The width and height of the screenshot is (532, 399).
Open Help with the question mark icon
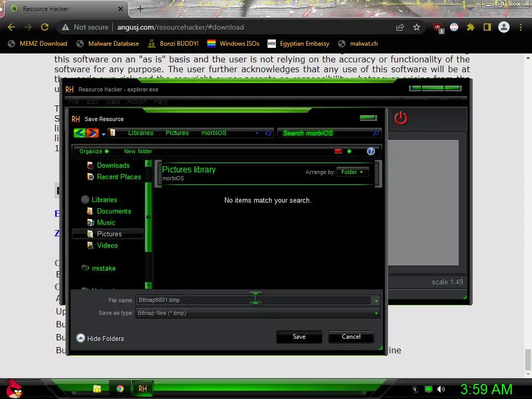click(371, 151)
